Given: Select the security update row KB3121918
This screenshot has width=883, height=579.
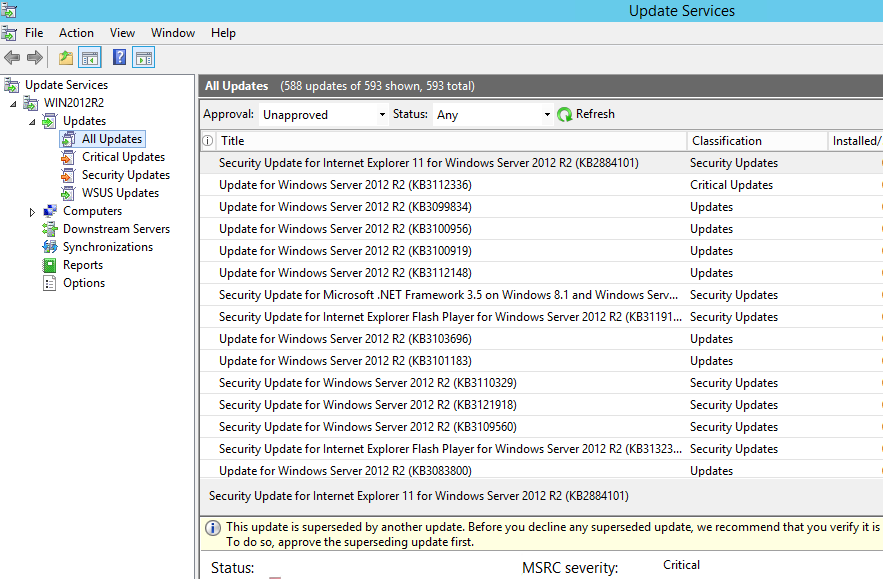Looking at the screenshot, I should 542,405.
